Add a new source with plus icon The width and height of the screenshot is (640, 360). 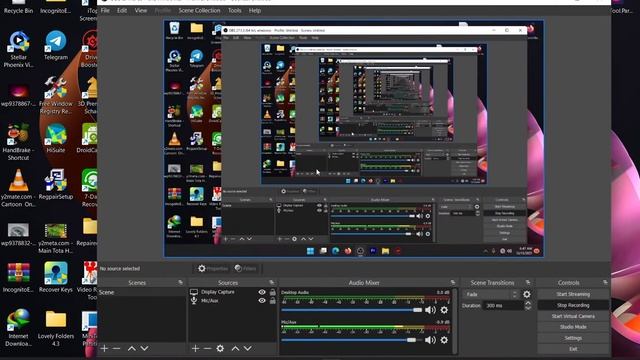[x=196, y=348]
